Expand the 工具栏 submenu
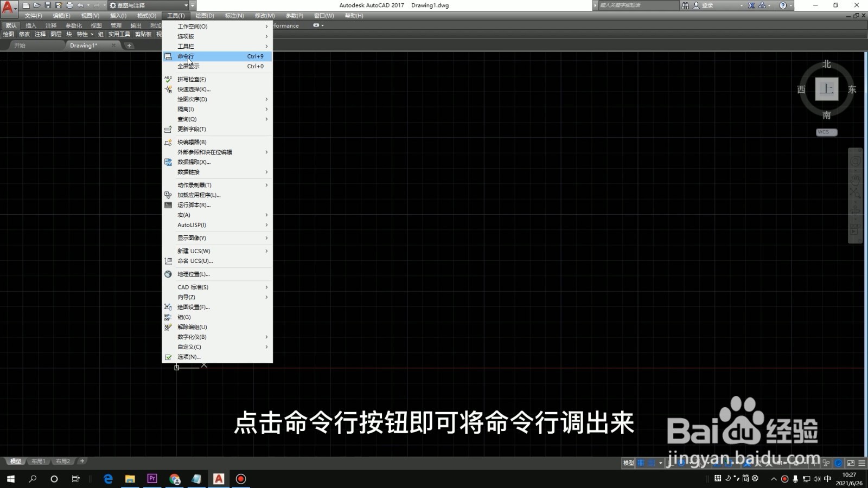Screen dimensions: 868x488 point(218,46)
